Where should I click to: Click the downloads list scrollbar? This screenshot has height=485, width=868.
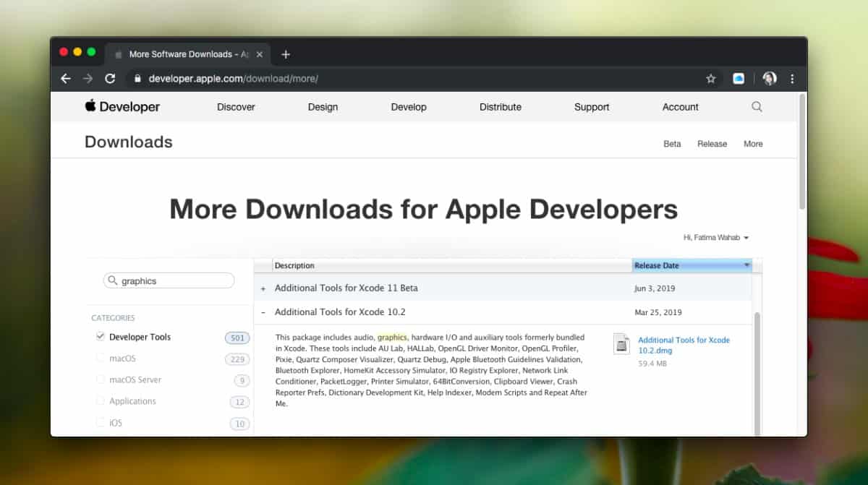(757, 374)
